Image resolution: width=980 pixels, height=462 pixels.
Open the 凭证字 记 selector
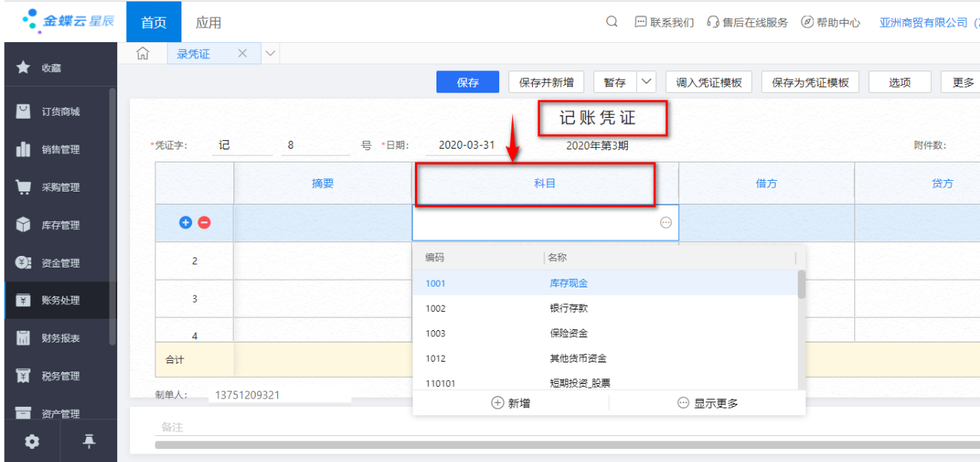(x=241, y=146)
